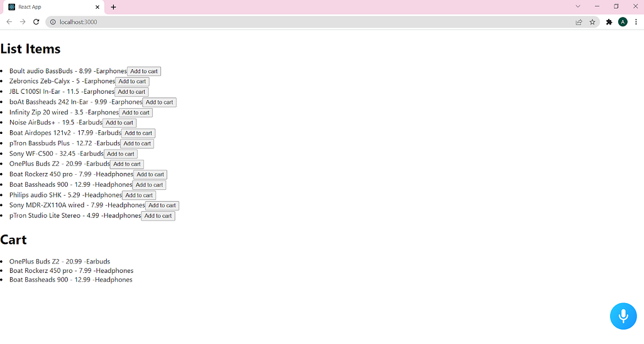
Task: Click Sony WF-C500 item text
Action: [x=56, y=153]
